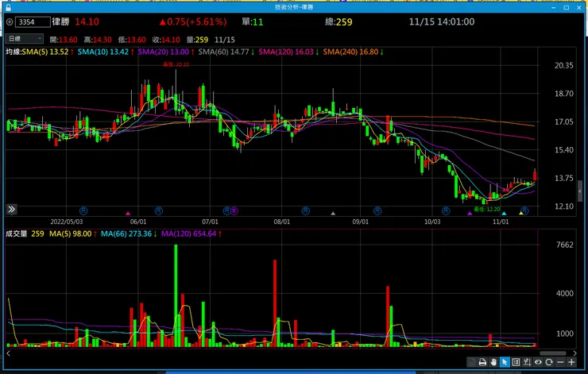Click the 20.35 price axis label

(x=564, y=66)
